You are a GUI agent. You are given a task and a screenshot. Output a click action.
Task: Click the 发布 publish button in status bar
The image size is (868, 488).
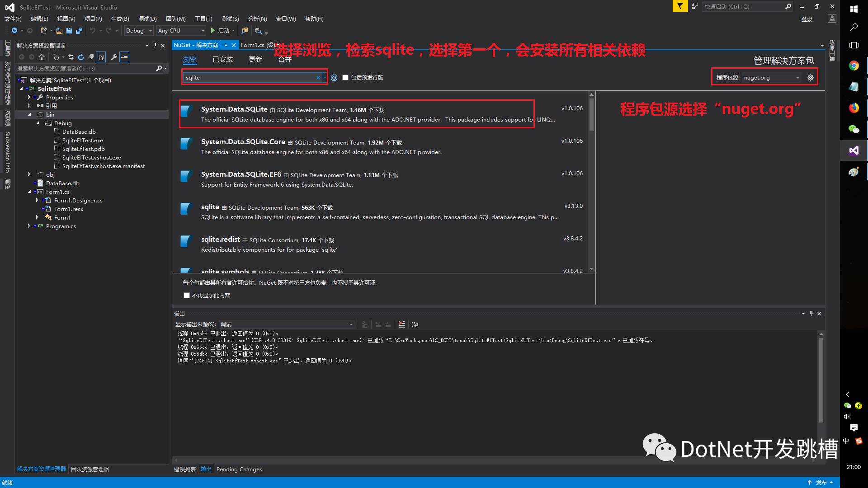(821, 483)
